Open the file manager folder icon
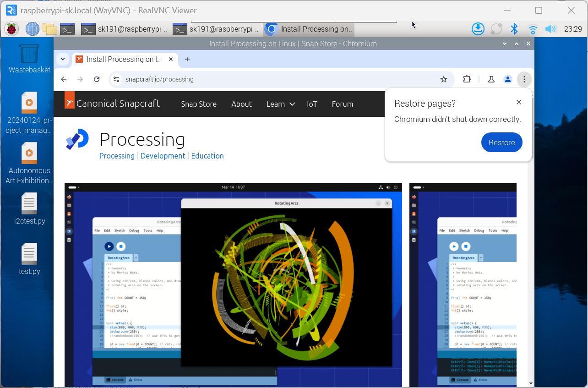This screenshot has width=588, height=388. tap(49, 29)
